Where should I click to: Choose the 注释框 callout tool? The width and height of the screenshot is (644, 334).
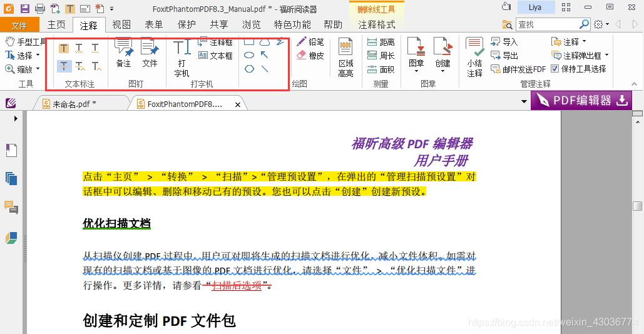pyautogui.click(x=215, y=42)
